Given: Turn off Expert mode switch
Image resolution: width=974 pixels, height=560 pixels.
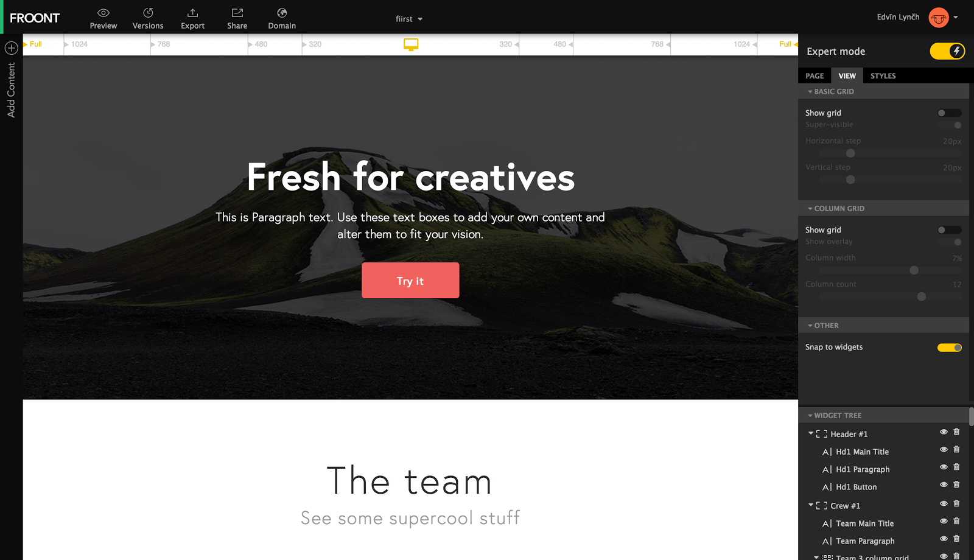Looking at the screenshot, I should coord(947,51).
